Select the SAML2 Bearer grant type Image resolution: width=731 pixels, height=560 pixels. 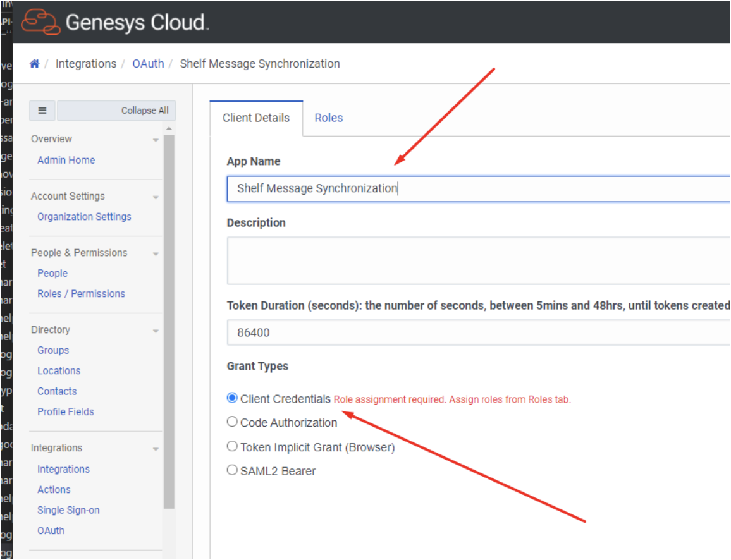(232, 470)
